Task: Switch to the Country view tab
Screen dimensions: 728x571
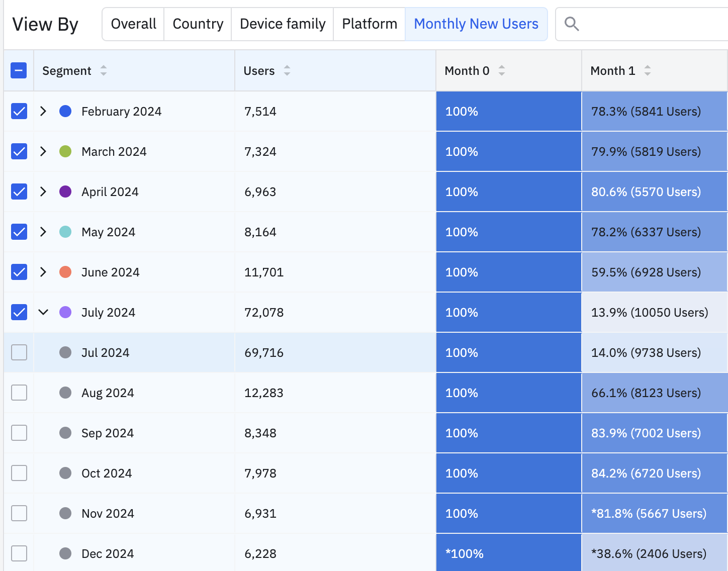Action: pos(198,24)
